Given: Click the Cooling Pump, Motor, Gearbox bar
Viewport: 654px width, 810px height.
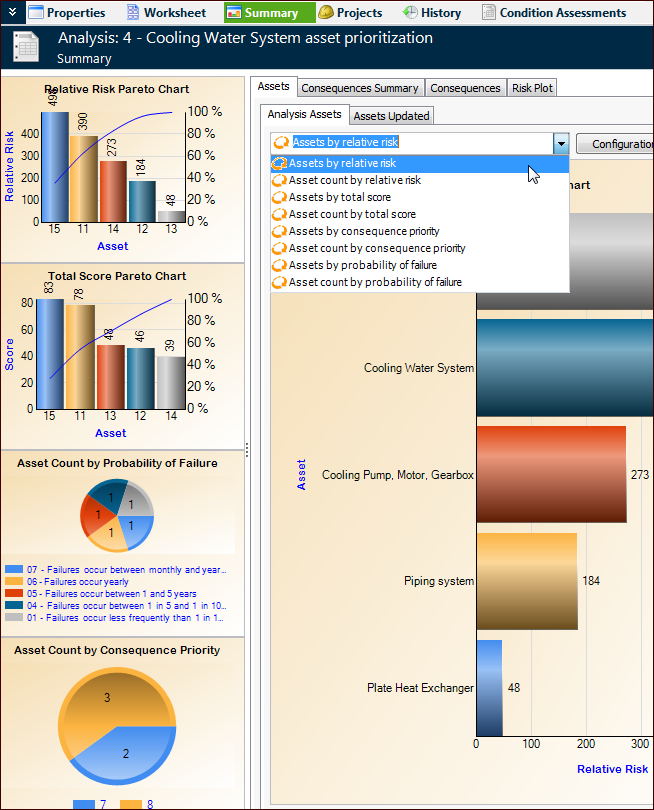Looking at the screenshot, I should (551, 474).
